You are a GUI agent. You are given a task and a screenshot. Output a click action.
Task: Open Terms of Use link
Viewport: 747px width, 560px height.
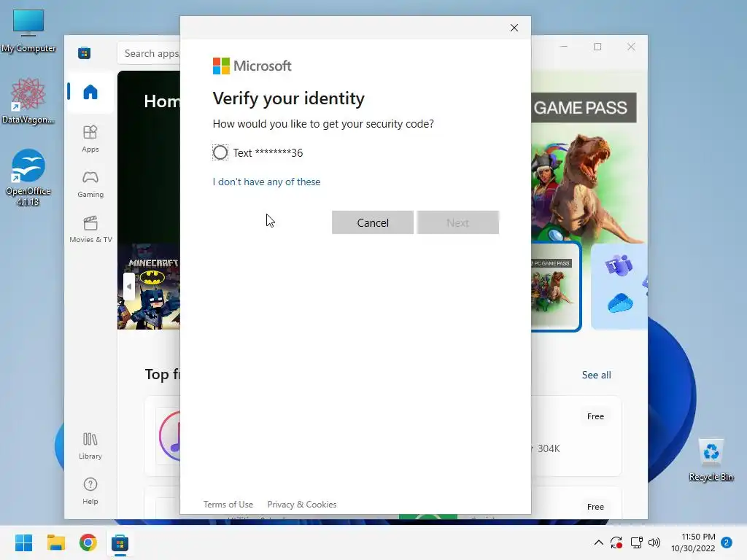click(228, 505)
